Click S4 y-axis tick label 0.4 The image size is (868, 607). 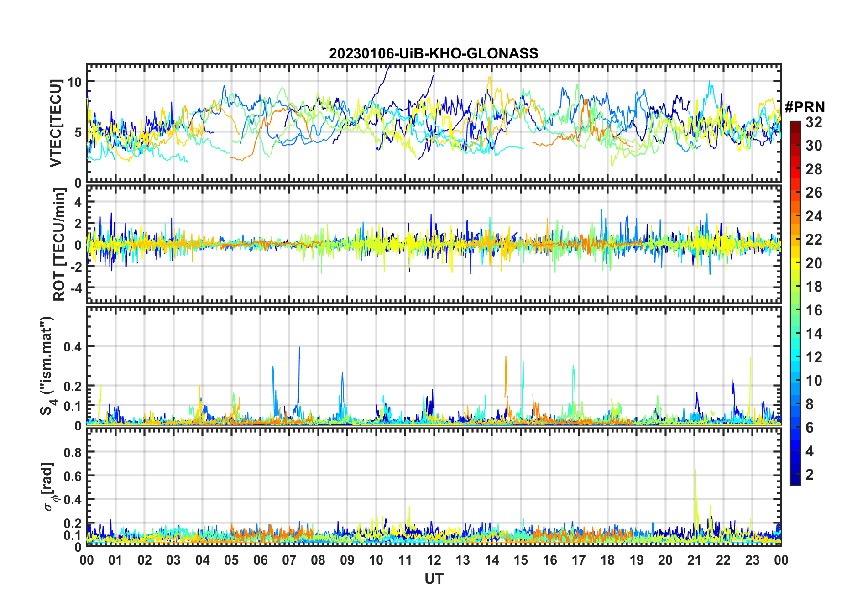click(x=73, y=347)
